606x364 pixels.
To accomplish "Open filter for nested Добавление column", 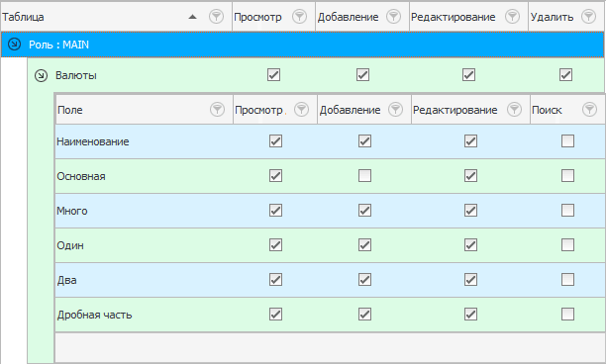I will (395, 110).
